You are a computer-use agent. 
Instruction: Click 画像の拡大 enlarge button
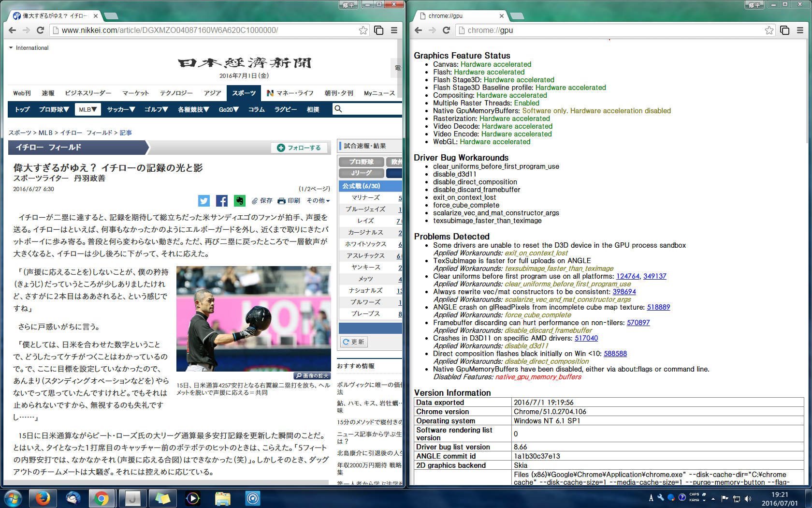[312, 375]
